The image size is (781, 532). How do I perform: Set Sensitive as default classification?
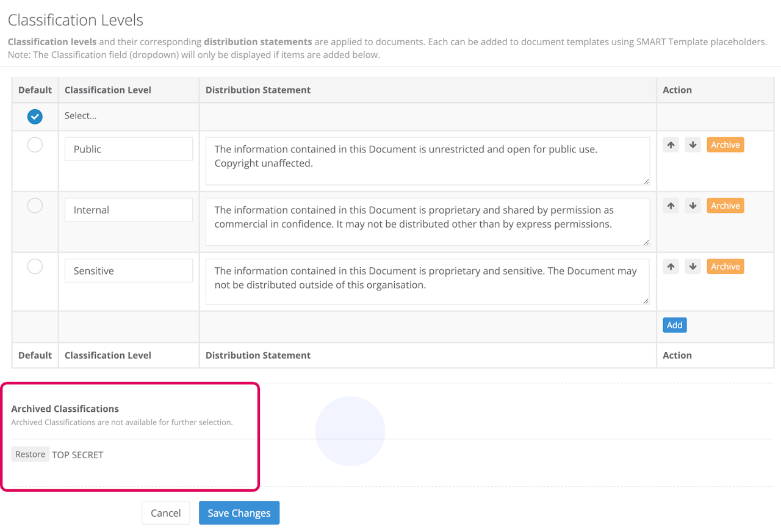click(x=35, y=267)
